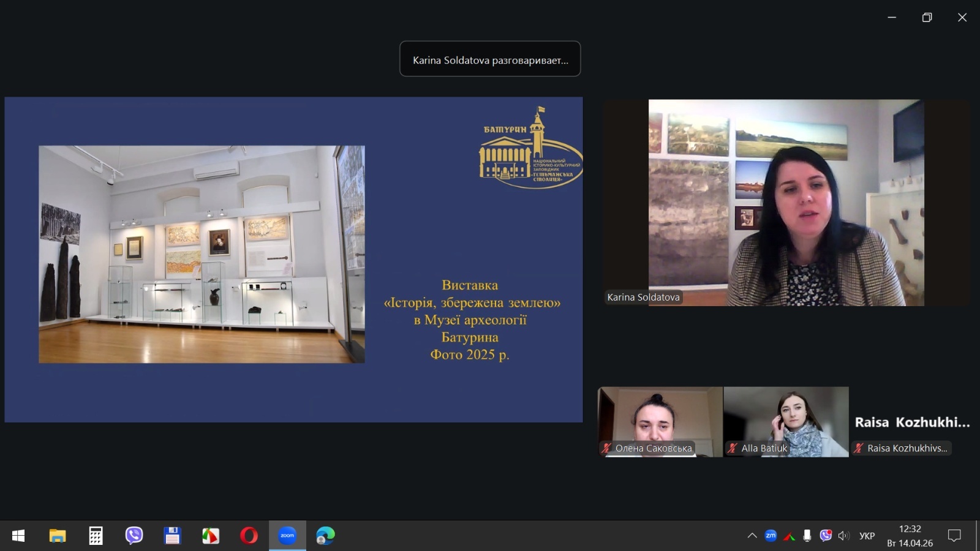Open the Windows Start menu
Screen dimensions: 980x551
pos(18,536)
